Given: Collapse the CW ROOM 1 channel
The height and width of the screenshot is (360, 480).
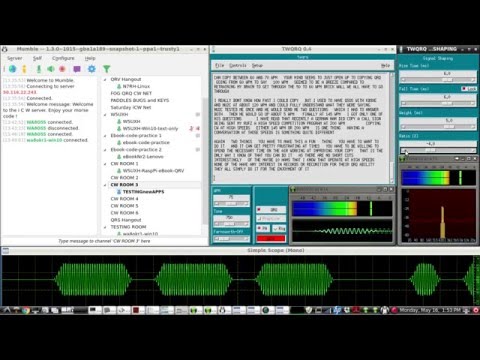Looking at the screenshot, I should click(105, 164).
